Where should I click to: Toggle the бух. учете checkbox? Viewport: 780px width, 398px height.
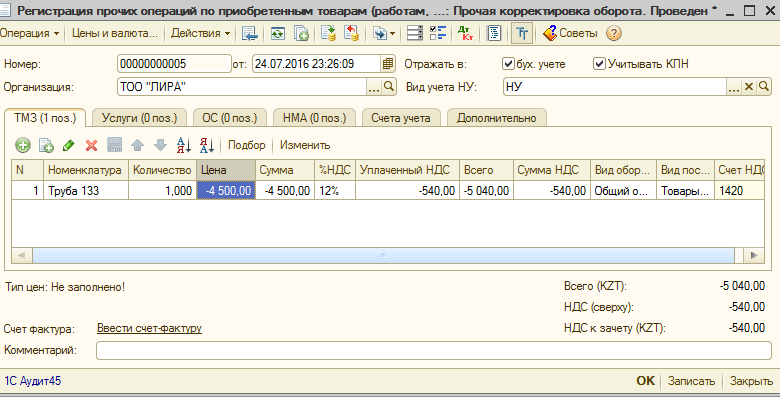coord(508,64)
